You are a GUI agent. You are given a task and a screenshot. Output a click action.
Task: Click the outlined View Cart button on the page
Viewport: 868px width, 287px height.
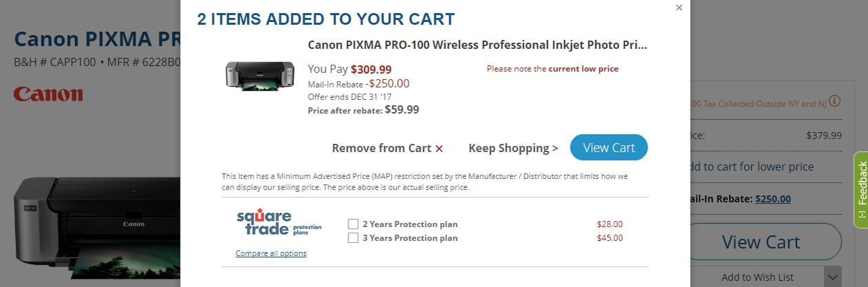click(761, 242)
